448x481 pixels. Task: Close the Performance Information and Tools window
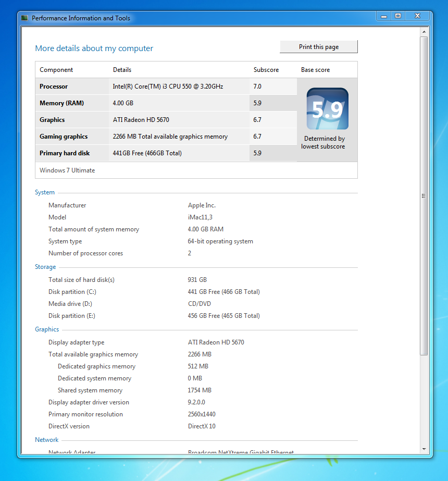417,16
